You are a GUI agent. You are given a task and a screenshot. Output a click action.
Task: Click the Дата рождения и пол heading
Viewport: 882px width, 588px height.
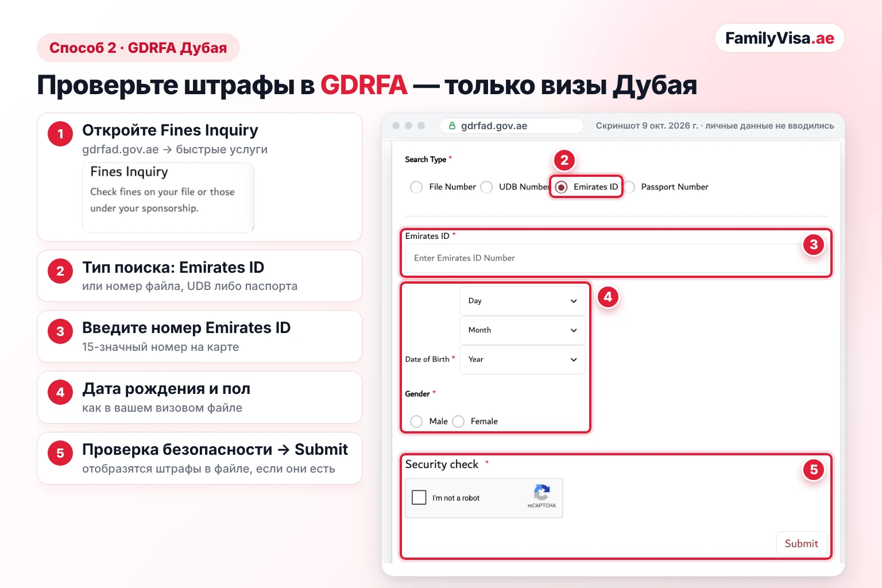[166, 389]
